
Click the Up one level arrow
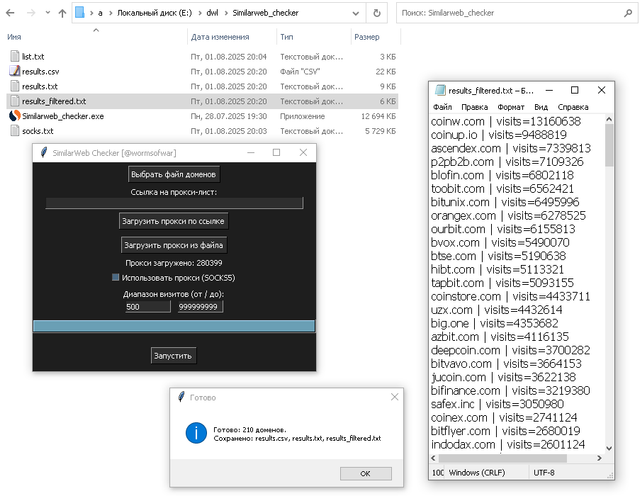[x=62, y=13]
